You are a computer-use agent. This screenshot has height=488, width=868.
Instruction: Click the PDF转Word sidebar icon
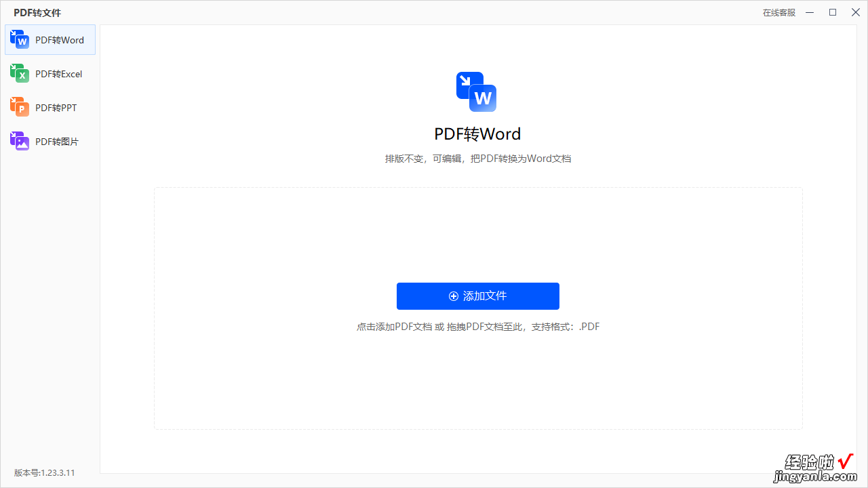[20, 39]
